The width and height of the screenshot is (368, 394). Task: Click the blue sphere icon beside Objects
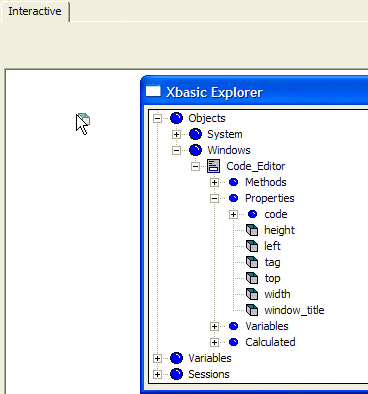(x=176, y=118)
